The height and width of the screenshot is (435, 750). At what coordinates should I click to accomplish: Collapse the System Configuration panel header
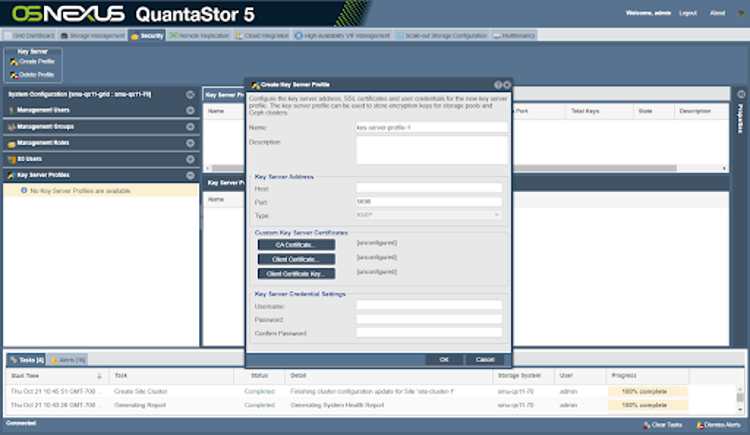(x=190, y=95)
